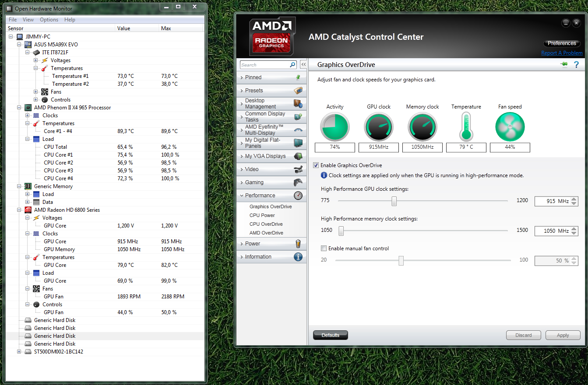Image resolution: width=588 pixels, height=385 pixels.
Task: Expand the Voltages node under ITE IT8721F
Action: (x=36, y=60)
